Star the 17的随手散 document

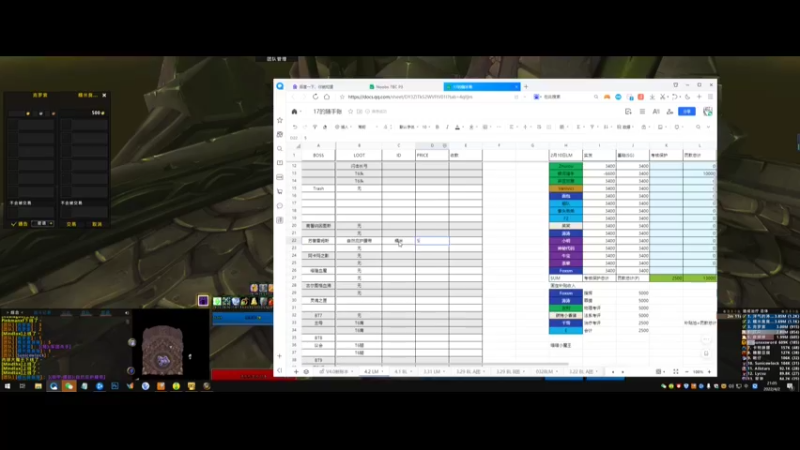click(351, 111)
